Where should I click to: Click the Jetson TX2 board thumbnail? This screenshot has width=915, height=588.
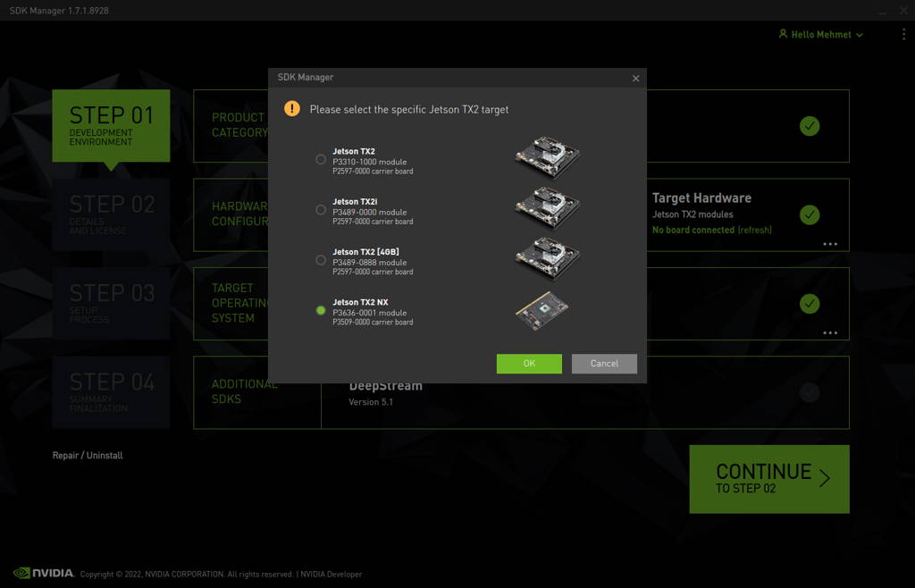coord(548,157)
